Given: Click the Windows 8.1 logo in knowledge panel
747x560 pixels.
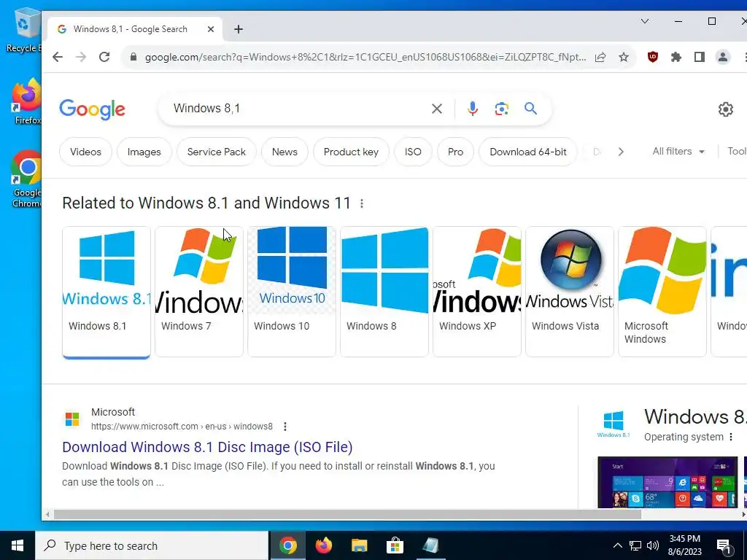Looking at the screenshot, I should (x=614, y=424).
